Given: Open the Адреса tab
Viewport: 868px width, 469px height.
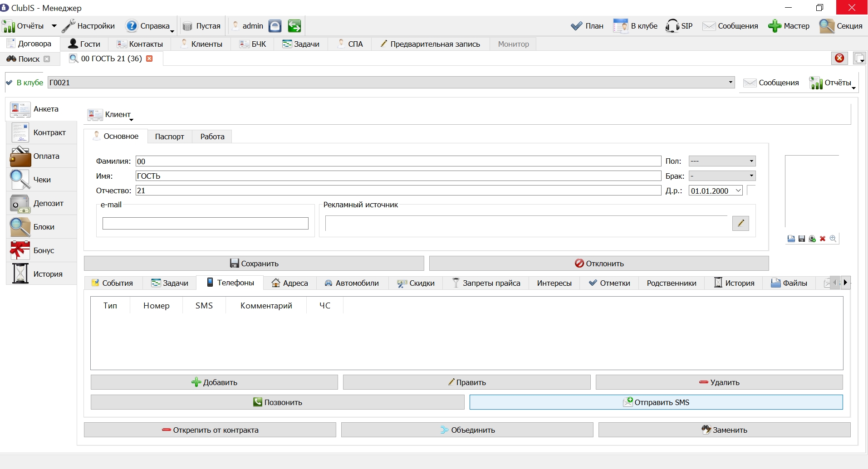Looking at the screenshot, I should point(289,283).
